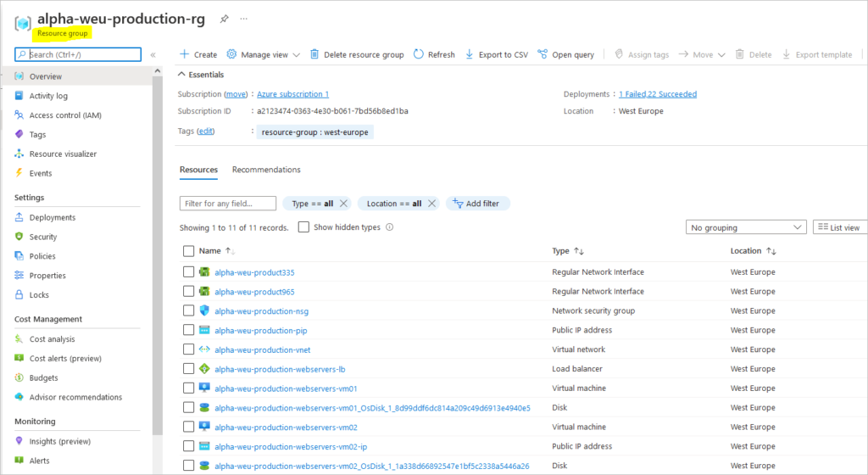
Task: Open the more options ellipsis in title
Action: click(243, 19)
